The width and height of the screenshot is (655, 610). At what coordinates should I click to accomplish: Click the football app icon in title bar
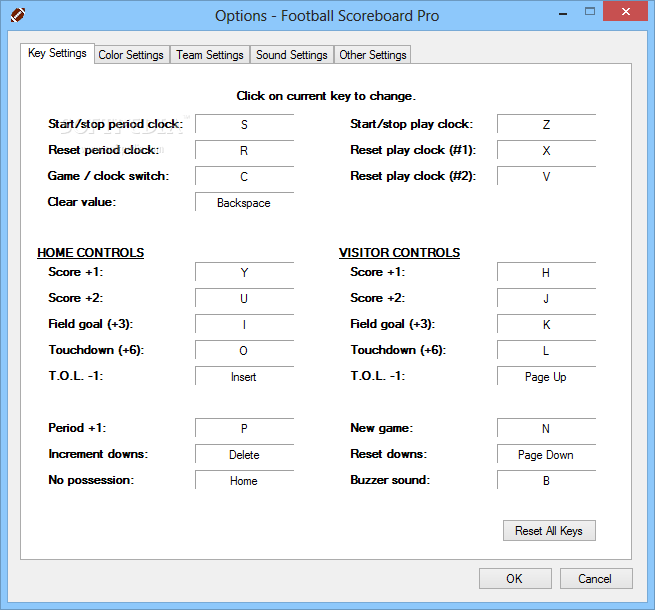18,15
